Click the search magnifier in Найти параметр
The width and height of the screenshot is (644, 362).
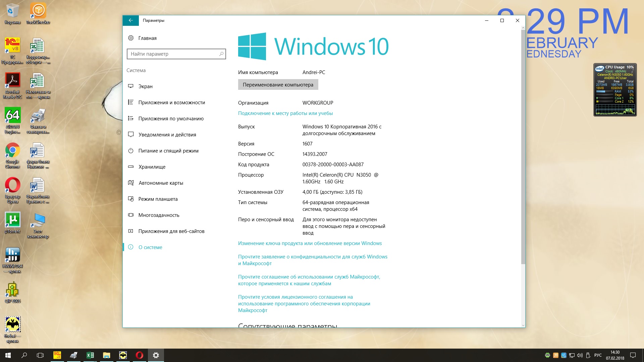221,54
